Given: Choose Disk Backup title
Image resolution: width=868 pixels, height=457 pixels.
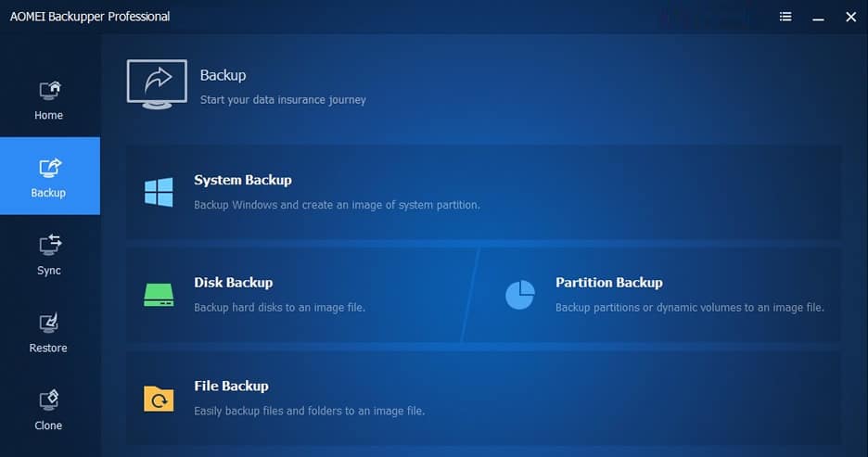Looking at the screenshot, I should pos(233,282).
